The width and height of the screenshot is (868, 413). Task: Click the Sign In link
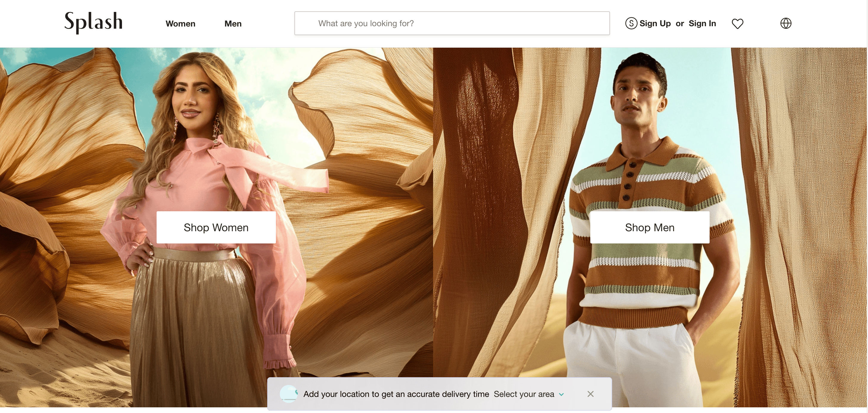click(702, 23)
